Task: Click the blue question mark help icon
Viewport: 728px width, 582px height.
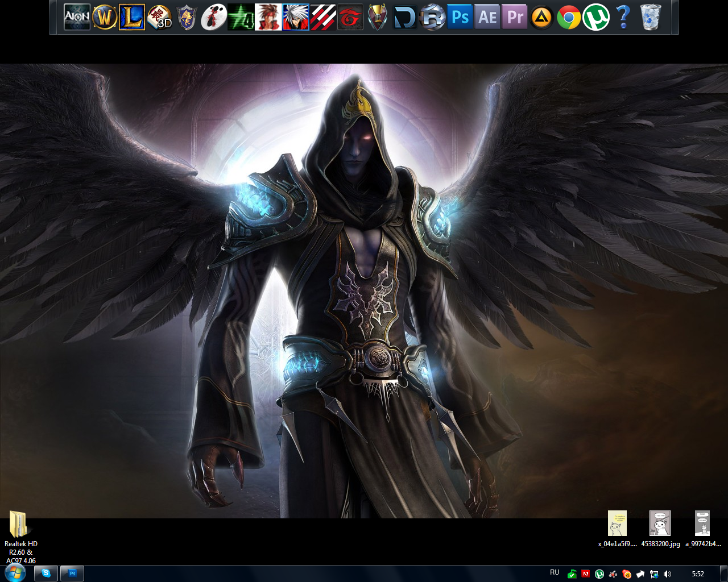Action: [x=623, y=17]
